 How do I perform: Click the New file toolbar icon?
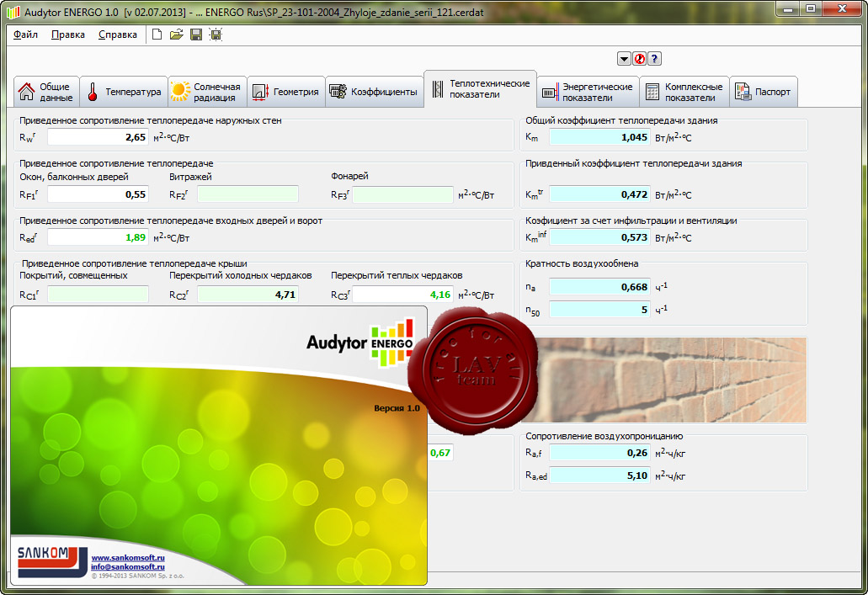pyautogui.click(x=157, y=35)
